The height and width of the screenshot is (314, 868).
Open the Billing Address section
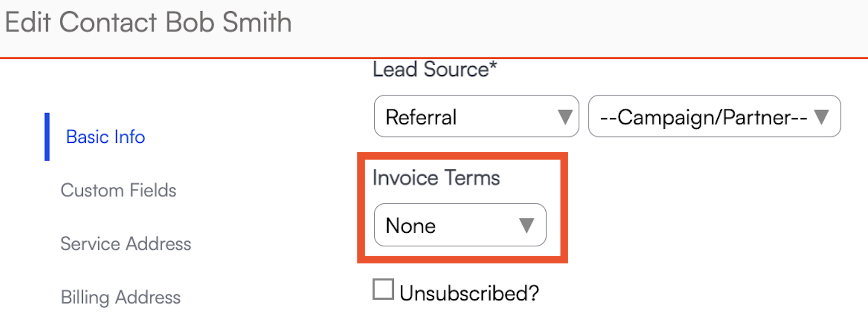click(120, 298)
